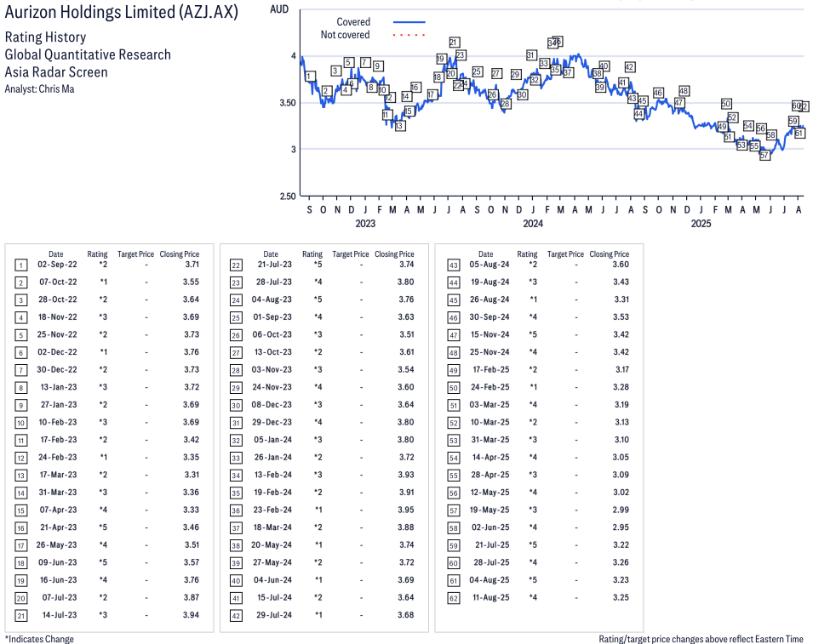Click the AUD axis label

coord(279,9)
